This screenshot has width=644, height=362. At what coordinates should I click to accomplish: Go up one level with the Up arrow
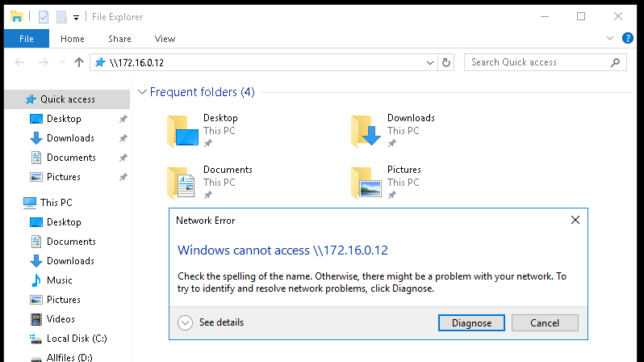point(79,62)
